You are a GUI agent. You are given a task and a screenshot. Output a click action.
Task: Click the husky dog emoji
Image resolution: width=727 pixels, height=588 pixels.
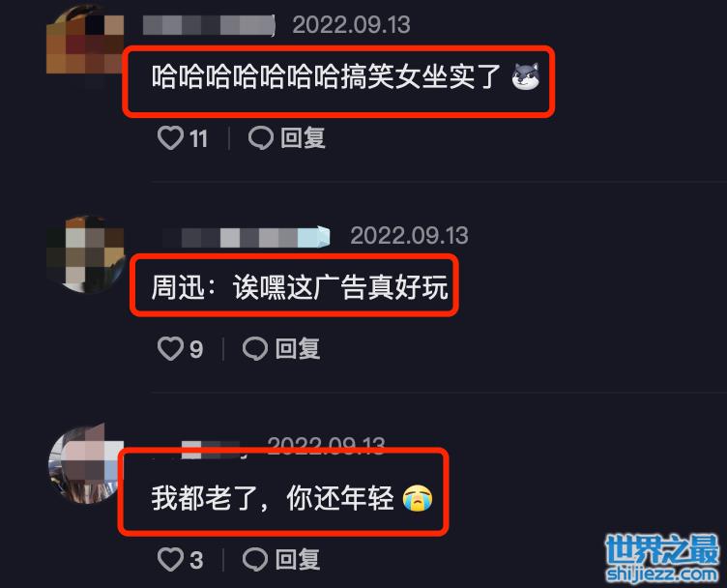click(525, 76)
